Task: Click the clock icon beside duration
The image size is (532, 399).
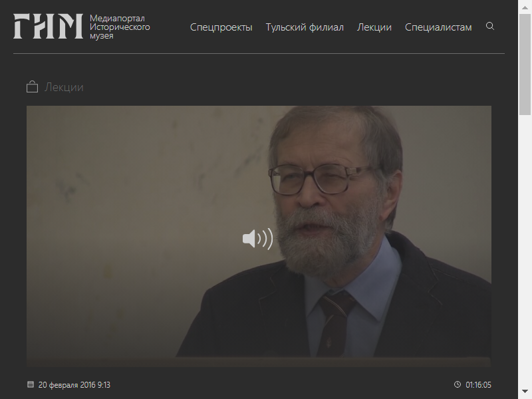Action: (x=458, y=384)
